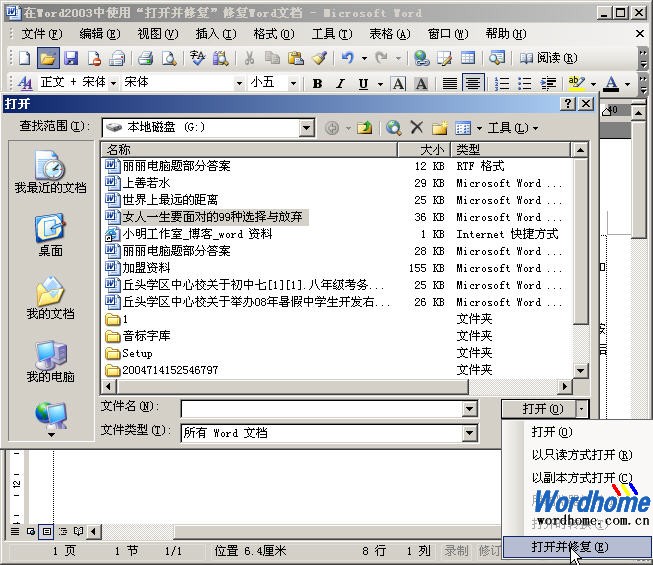Expand the 打开 button's dropdown arrow
The width and height of the screenshot is (653, 565).
coord(582,409)
